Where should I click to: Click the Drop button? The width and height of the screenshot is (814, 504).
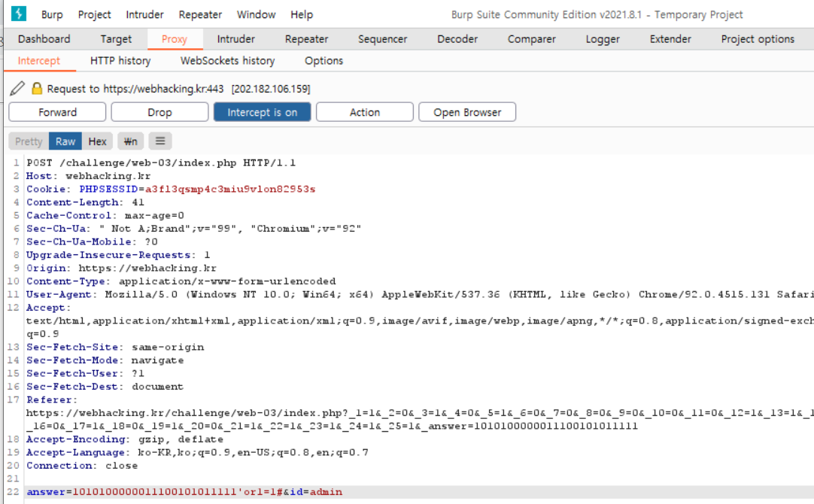[x=160, y=112]
